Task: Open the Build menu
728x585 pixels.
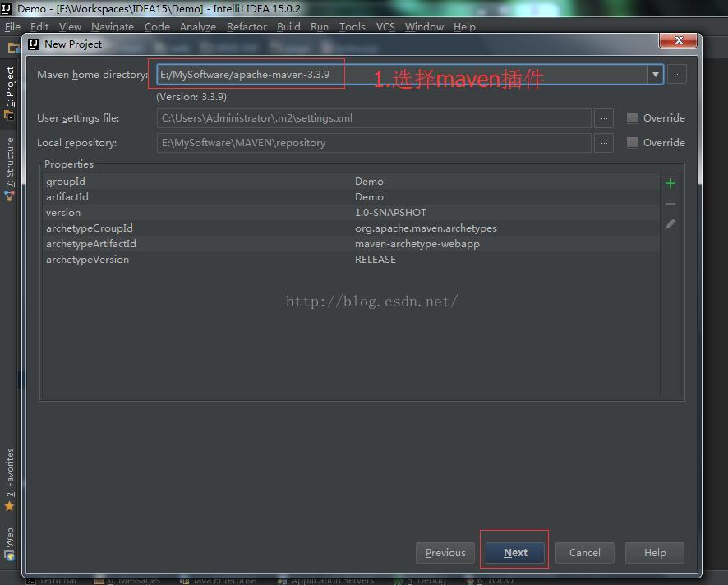Action: (288, 27)
